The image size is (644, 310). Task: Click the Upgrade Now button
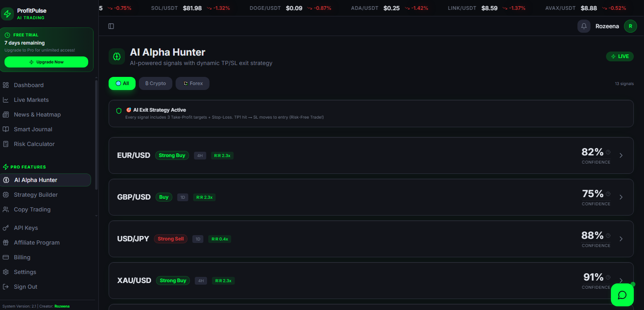46,62
